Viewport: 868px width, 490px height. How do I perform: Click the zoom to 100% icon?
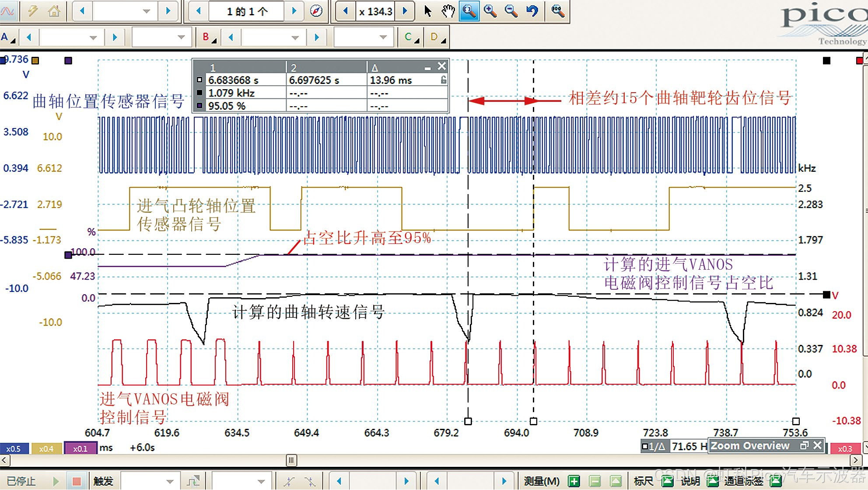pos(557,11)
